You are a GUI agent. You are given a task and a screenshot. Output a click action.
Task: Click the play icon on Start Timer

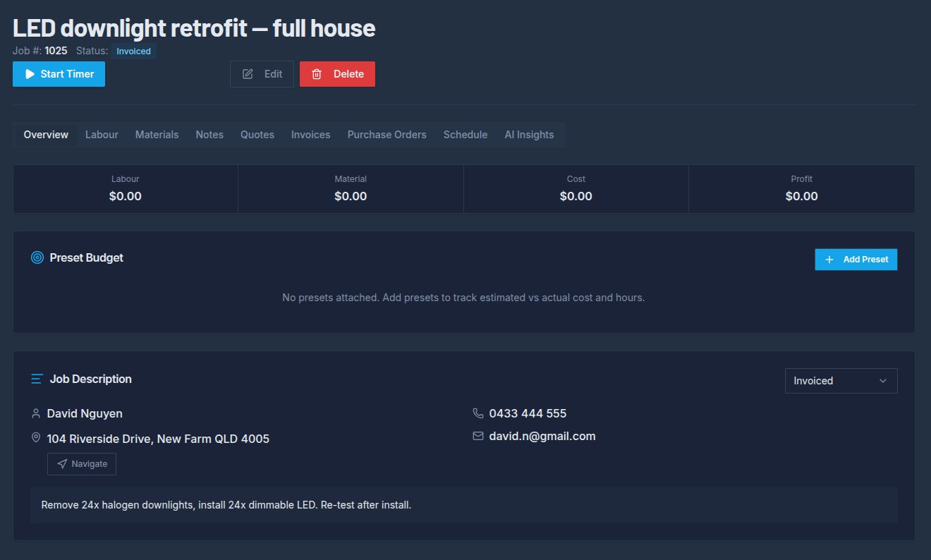pos(30,74)
